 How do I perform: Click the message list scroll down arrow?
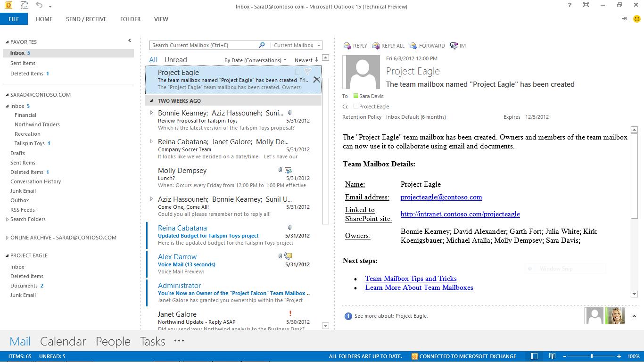[x=325, y=326]
